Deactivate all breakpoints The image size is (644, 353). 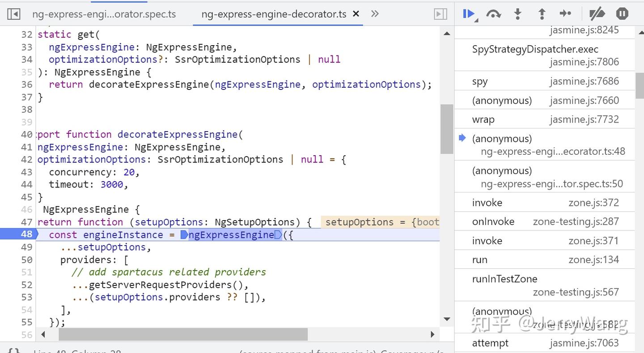point(597,14)
